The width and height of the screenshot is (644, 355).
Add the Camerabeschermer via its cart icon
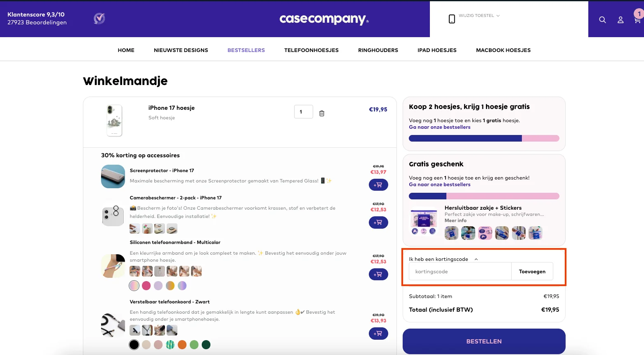click(x=378, y=222)
